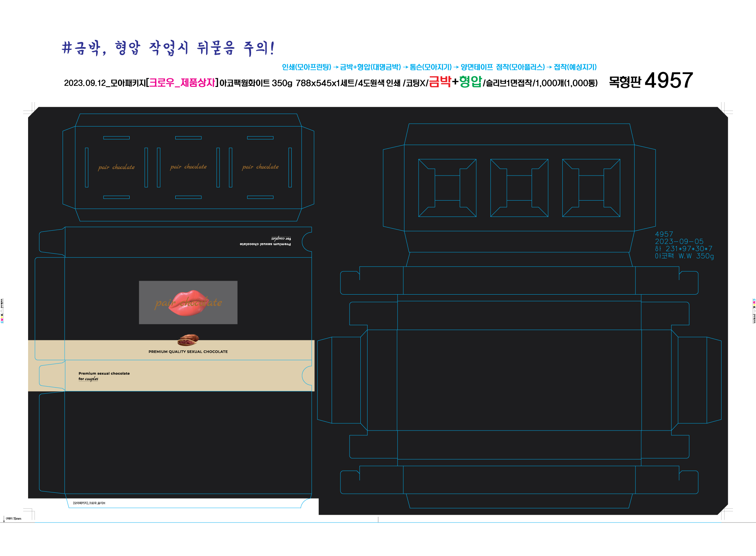Click the middle square window die-cut outline
756x556 pixels.
(x=519, y=188)
